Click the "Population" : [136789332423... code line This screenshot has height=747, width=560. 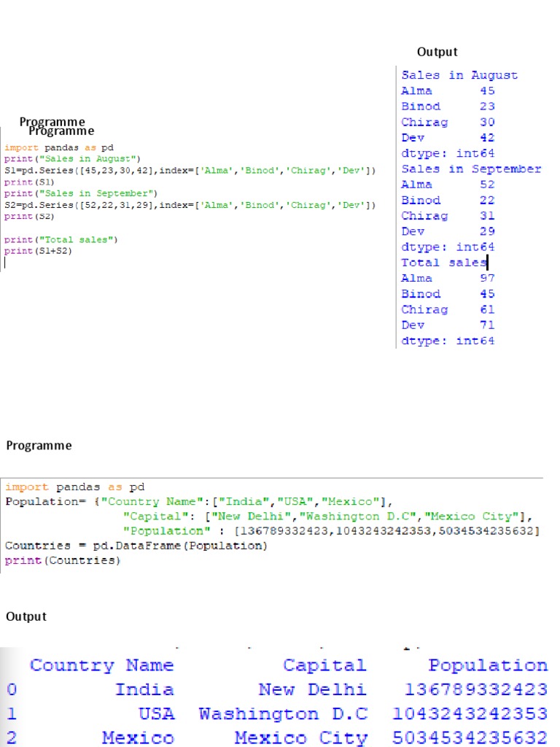[x=332, y=531]
